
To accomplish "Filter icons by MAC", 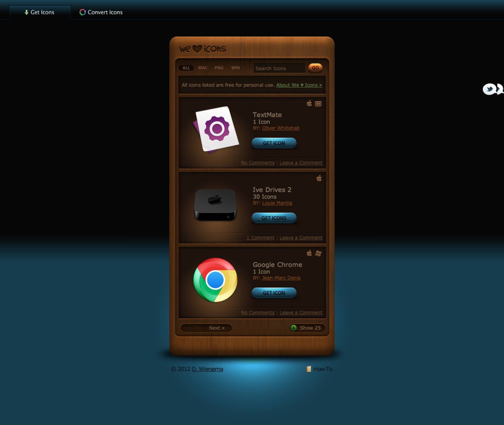I will 203,68.
